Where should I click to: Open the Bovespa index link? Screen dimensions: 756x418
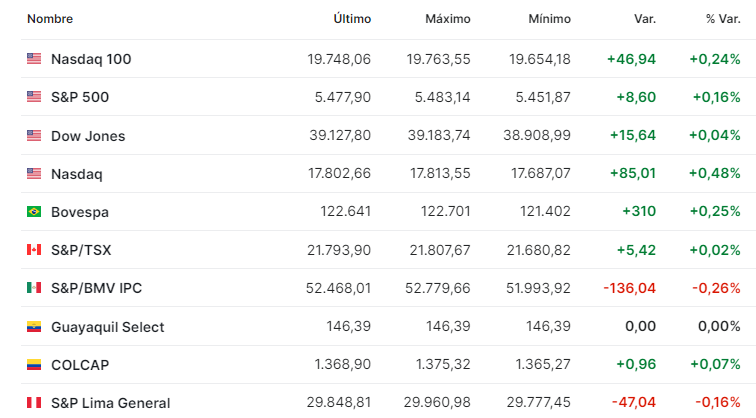[80, 212]
